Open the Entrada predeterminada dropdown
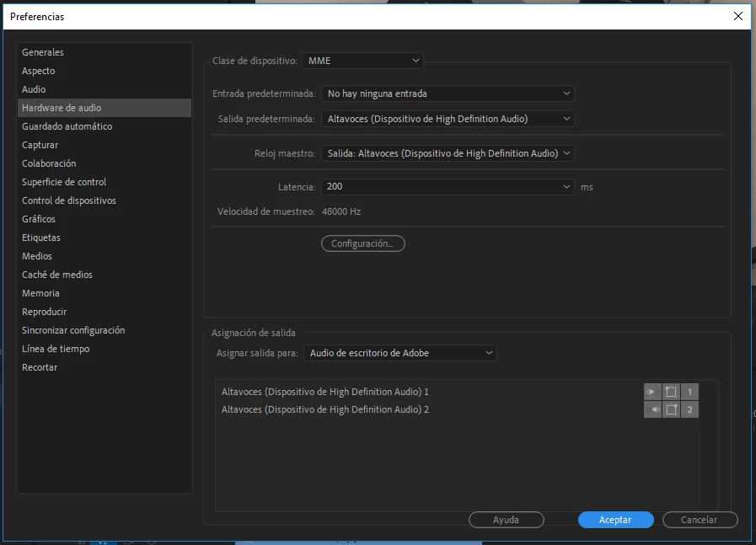Screen dimensions: 756x545 pos(448,94)
